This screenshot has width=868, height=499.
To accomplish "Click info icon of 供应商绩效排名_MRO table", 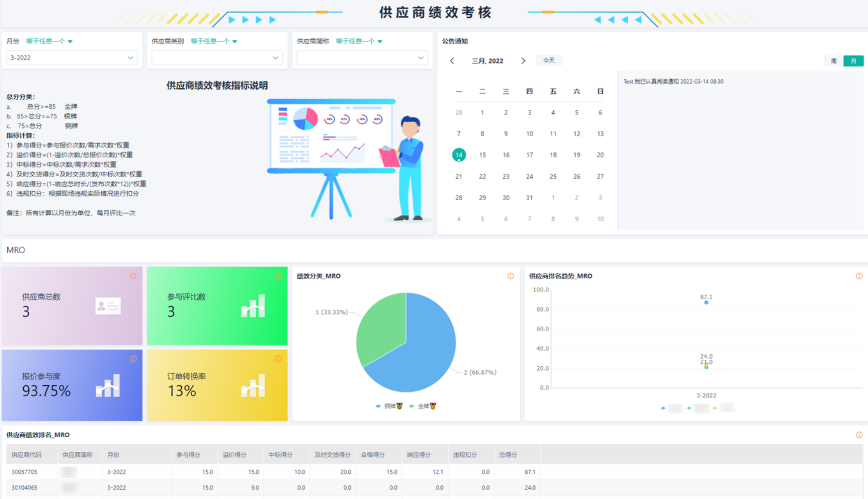I will tap(859, 435).
